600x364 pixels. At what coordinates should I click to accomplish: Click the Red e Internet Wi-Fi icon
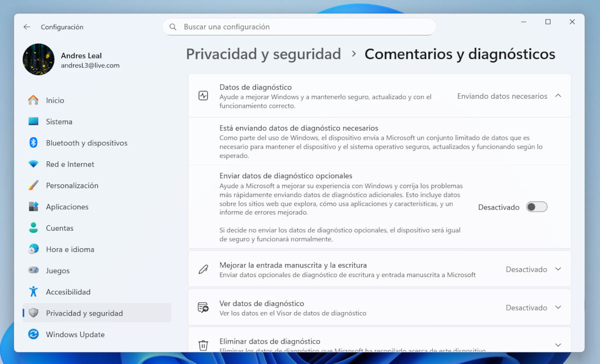coord(33,164)
